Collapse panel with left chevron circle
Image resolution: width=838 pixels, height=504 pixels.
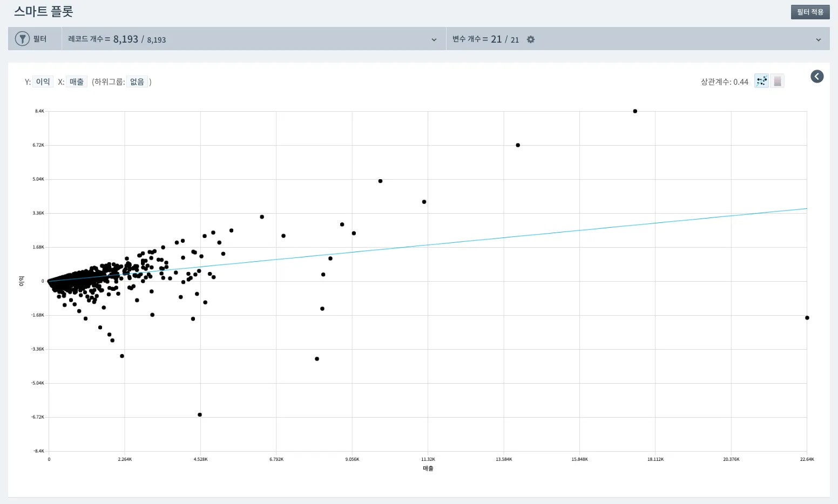click(x=817, y=77)
